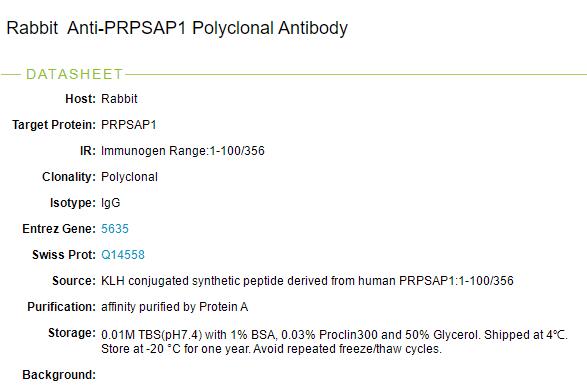Viewport: 587px width, 391px height.
Task: Click the Storage label
Action: pos(72,333)
